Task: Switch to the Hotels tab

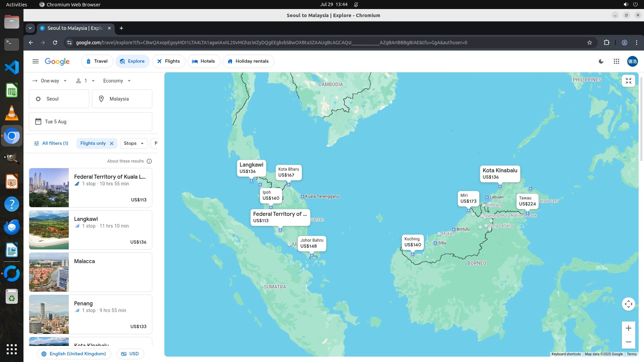Action: coord(204,61)
